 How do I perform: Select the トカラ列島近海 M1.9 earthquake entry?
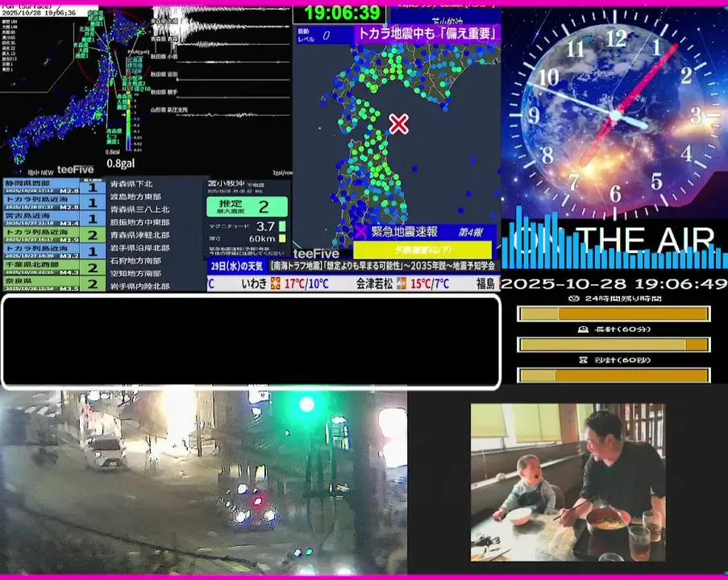click(54, 234)
